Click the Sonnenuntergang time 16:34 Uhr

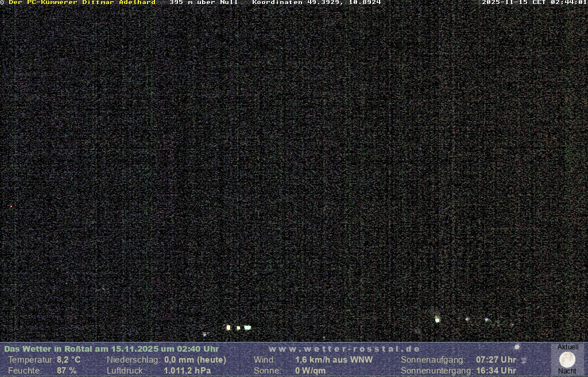coord(496,371)
